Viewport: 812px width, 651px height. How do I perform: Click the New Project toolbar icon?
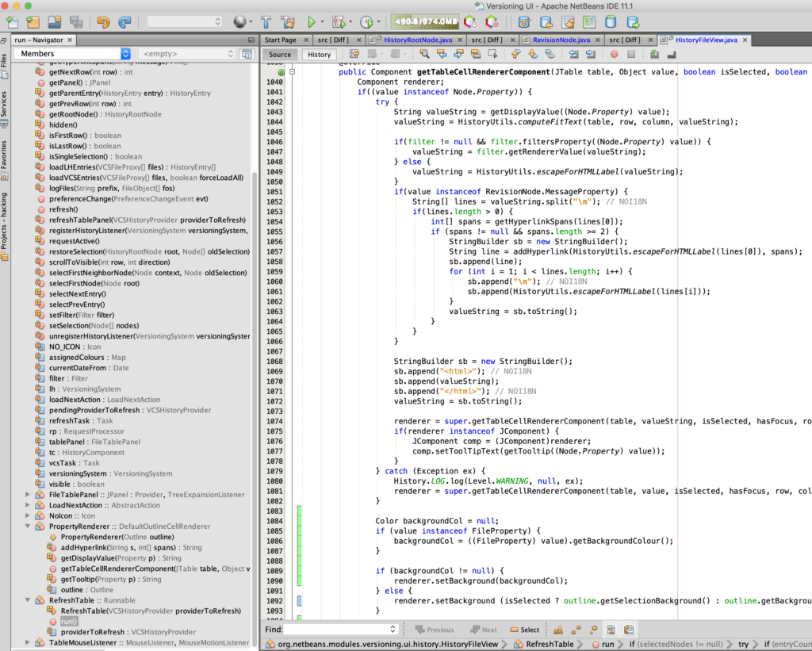pyautogui.click(x=33, y=22)
